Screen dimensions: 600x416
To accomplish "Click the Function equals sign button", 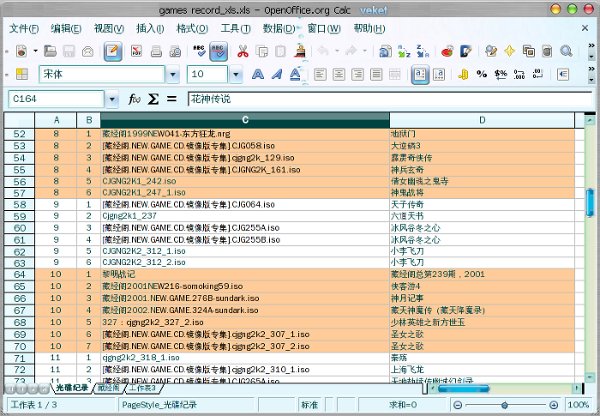I will pos(172,99).
